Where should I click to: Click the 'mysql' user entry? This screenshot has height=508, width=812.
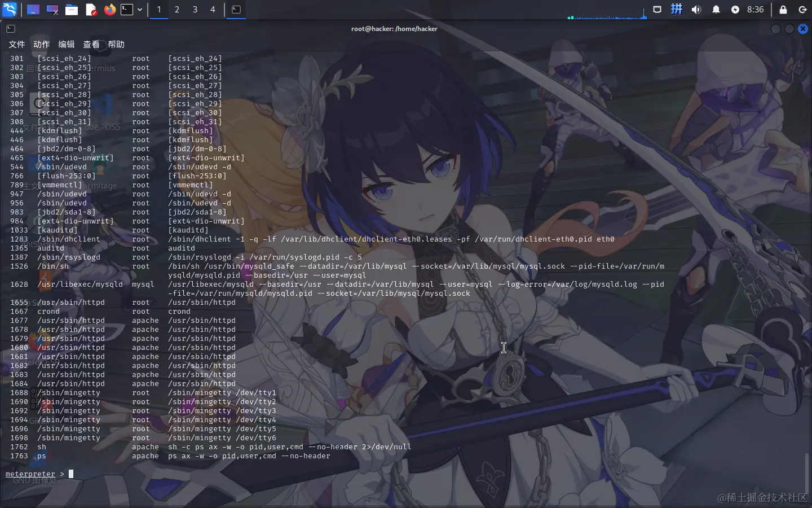[x=143, y=284]
